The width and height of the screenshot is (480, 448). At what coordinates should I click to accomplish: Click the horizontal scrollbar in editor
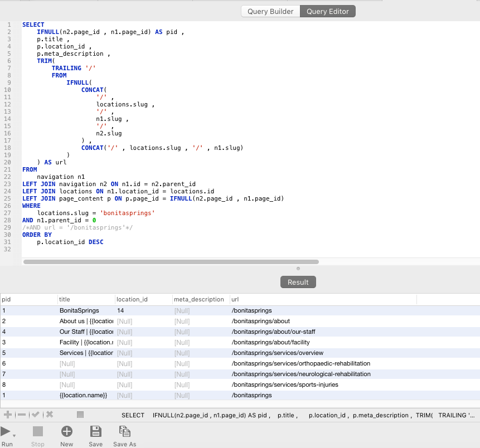171,261
